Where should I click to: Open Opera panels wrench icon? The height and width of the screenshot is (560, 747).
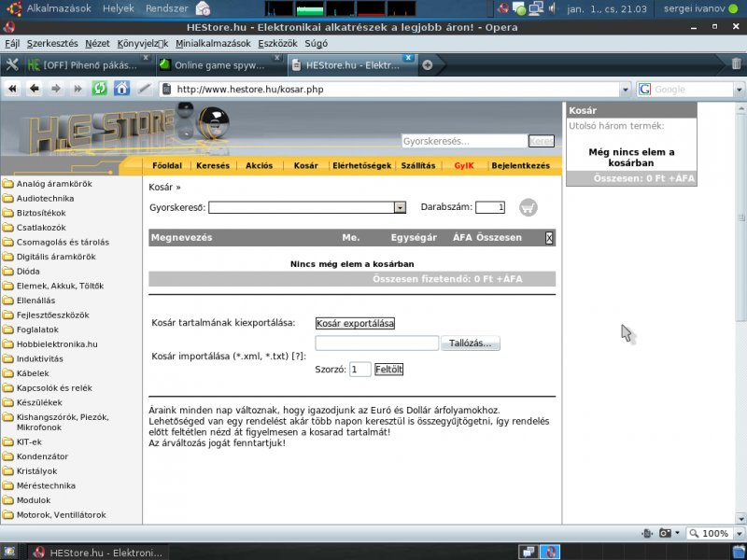(x=12, y=64)
